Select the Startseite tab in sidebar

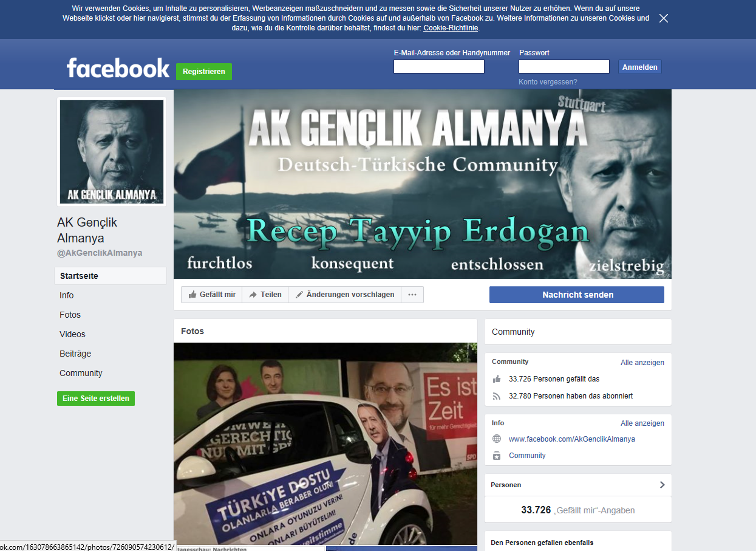pos(111,276)
